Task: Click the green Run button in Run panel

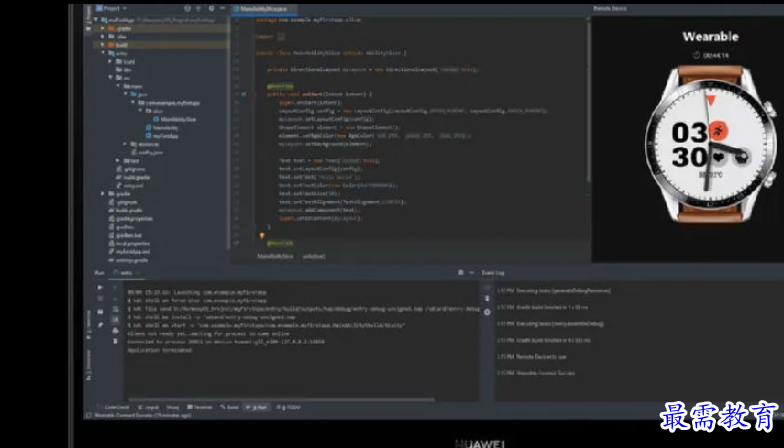Action: pos(99,287)
